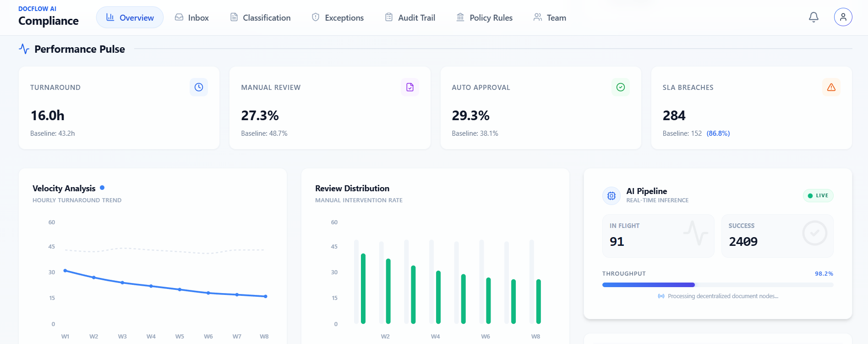Screen dimensions: 868x344
Task: Click the Success circle check icon
Action: [x=815, y=233]
